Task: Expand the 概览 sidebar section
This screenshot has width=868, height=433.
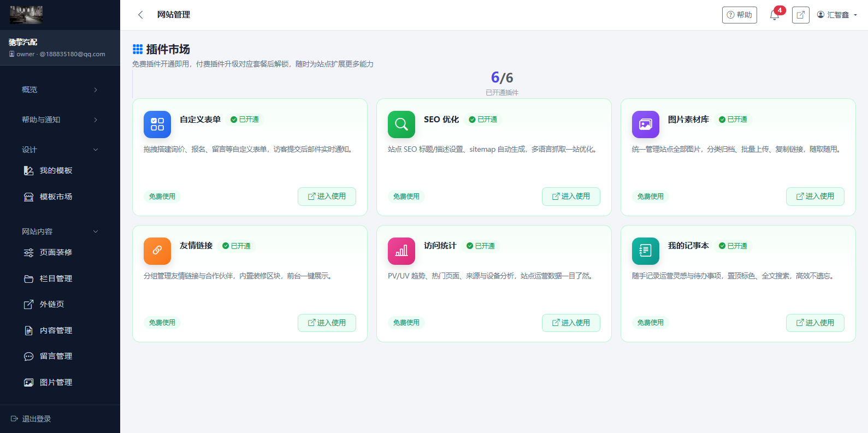Action: pos(60,90)
